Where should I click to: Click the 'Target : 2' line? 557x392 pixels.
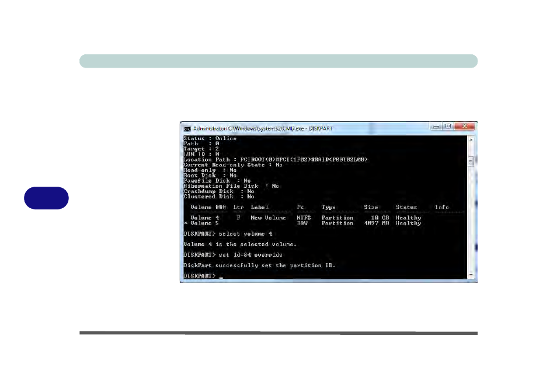(x=201, y=149)
